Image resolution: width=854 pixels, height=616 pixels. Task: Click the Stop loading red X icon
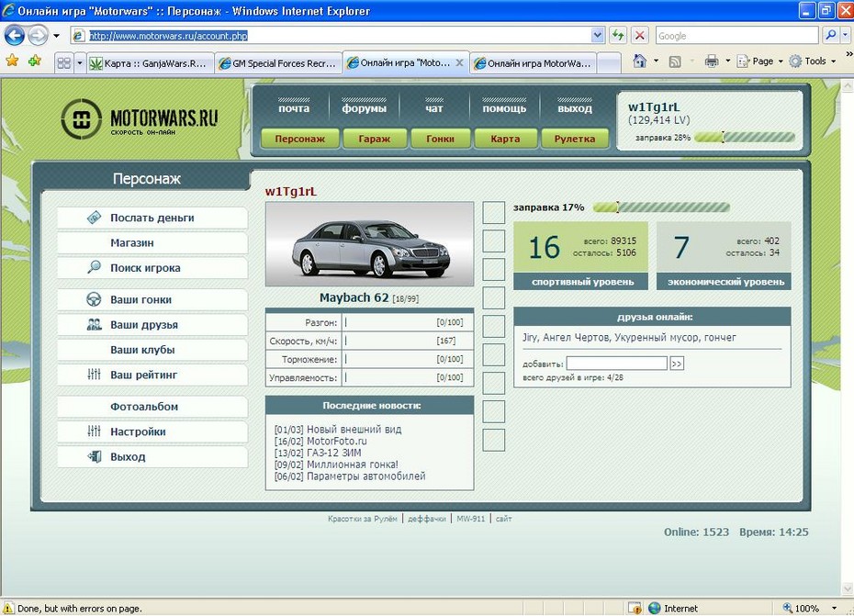click(x=640, y=36)
